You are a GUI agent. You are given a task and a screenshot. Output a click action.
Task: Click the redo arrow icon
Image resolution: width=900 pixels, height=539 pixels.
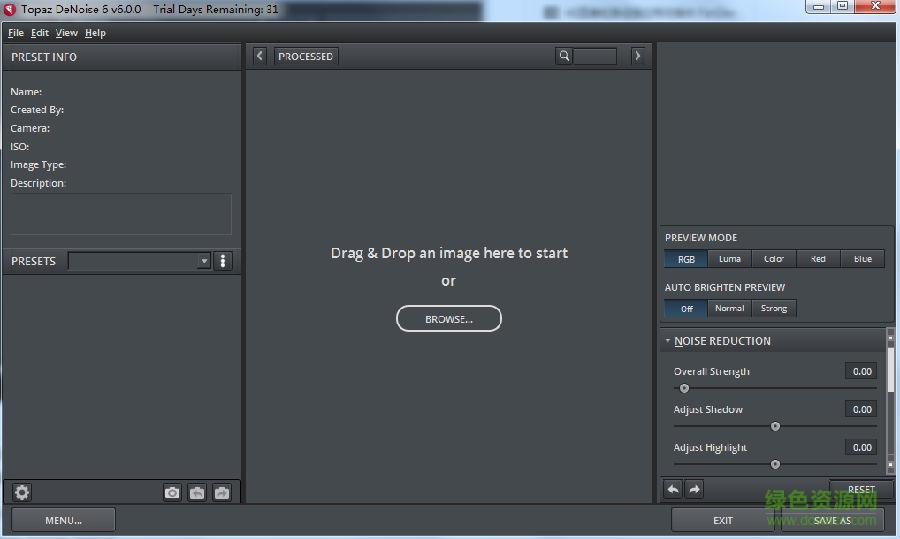pyautogui.click(x=695, y=489)
